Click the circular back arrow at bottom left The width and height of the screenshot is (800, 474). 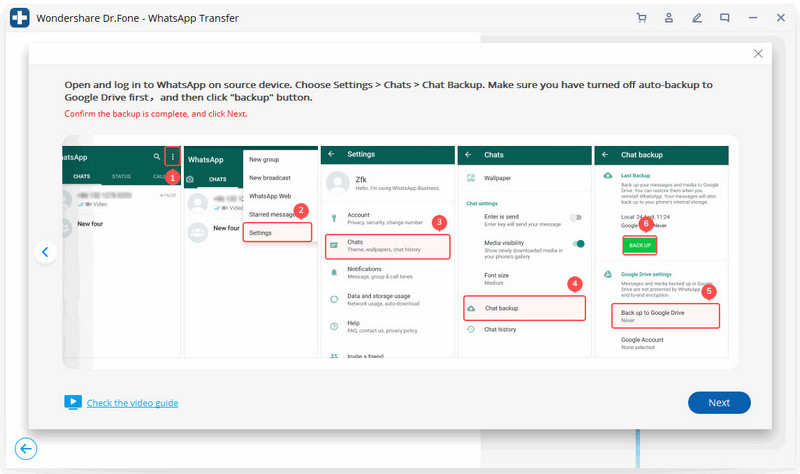tap(26, 448)
